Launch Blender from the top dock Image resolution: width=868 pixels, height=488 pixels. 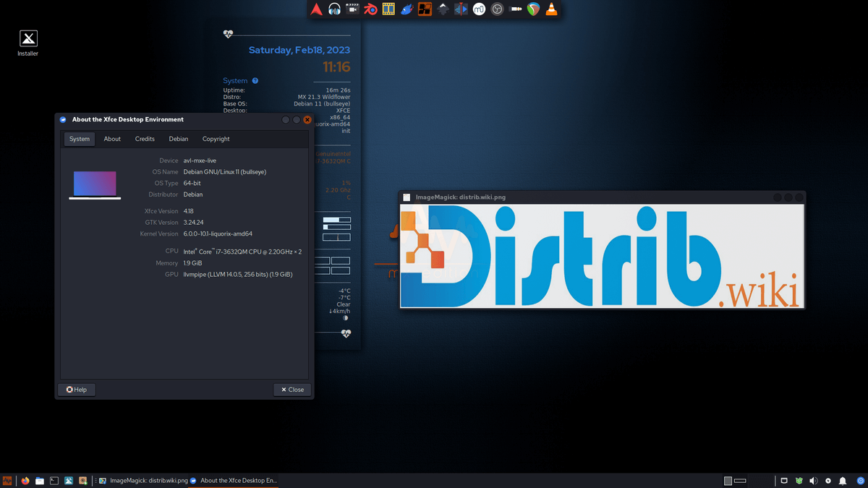click(370, 9)
